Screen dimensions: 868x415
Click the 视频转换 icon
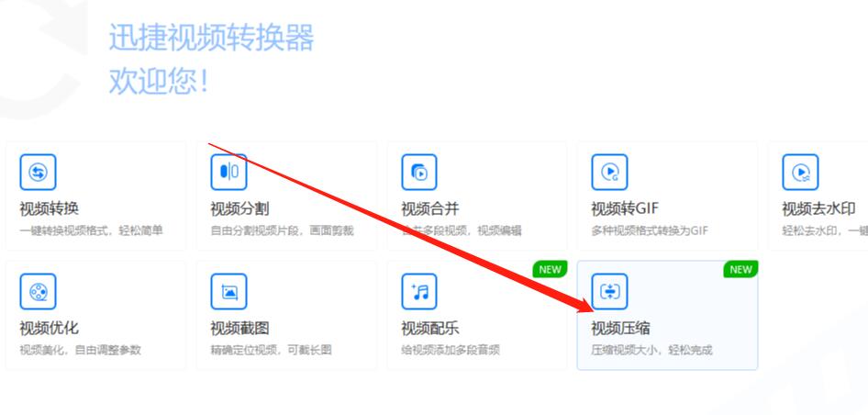click(x=38, y=172)
